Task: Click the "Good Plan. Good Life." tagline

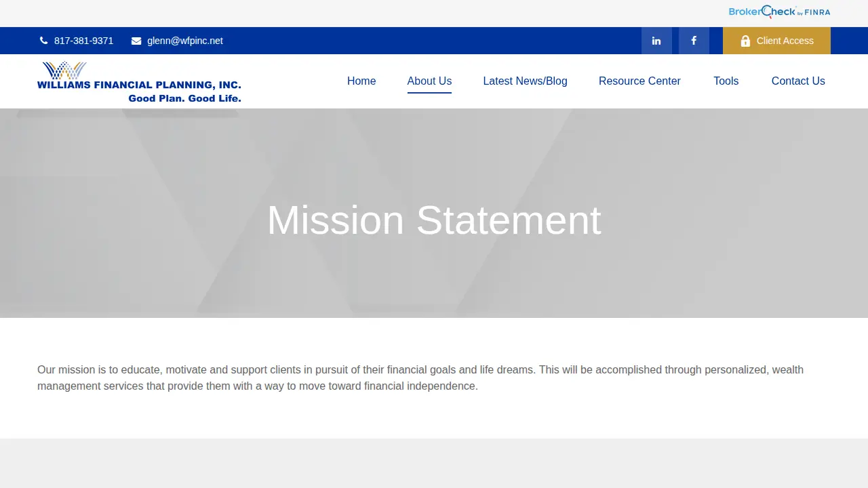Action: click(x=184, y=98)
